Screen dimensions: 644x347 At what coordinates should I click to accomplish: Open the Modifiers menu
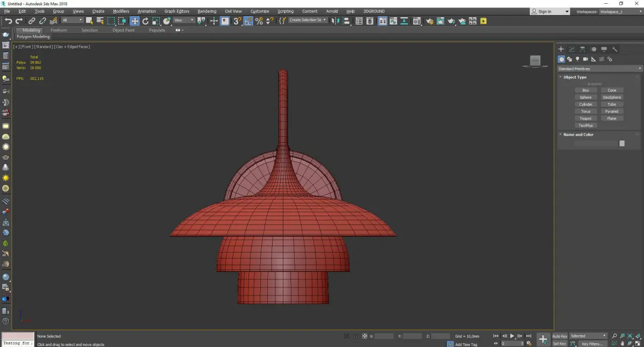coord(121,11)
